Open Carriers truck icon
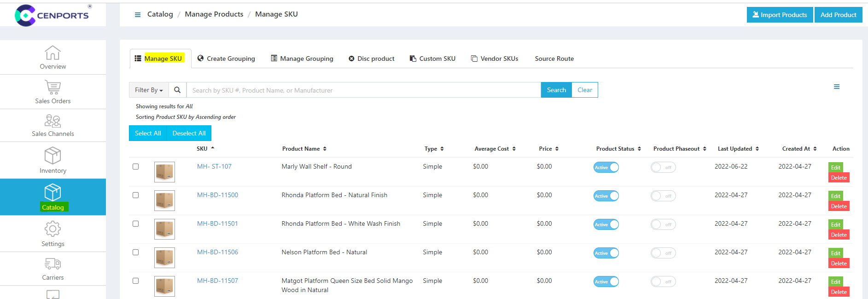The width and height of the screenshot is (868, 299). (x=52, y=264)
